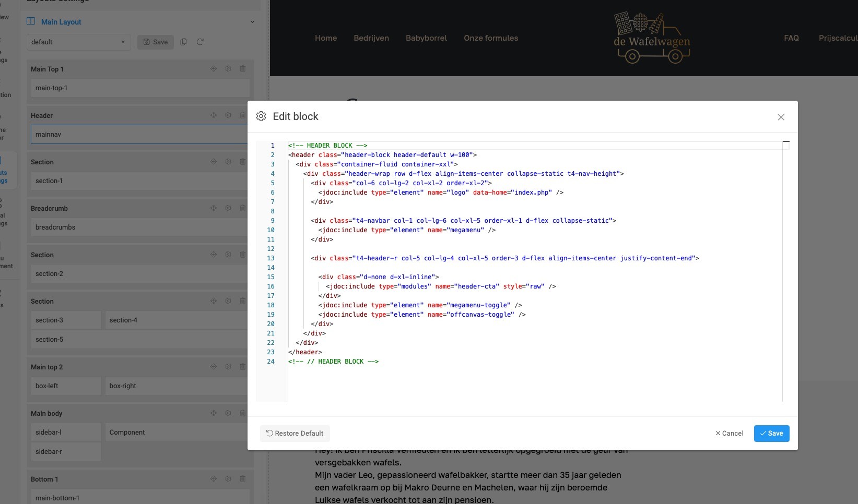Cancel the Edit block dialog
Viewport: 858px width, 504px height.
tap(729, 433)
